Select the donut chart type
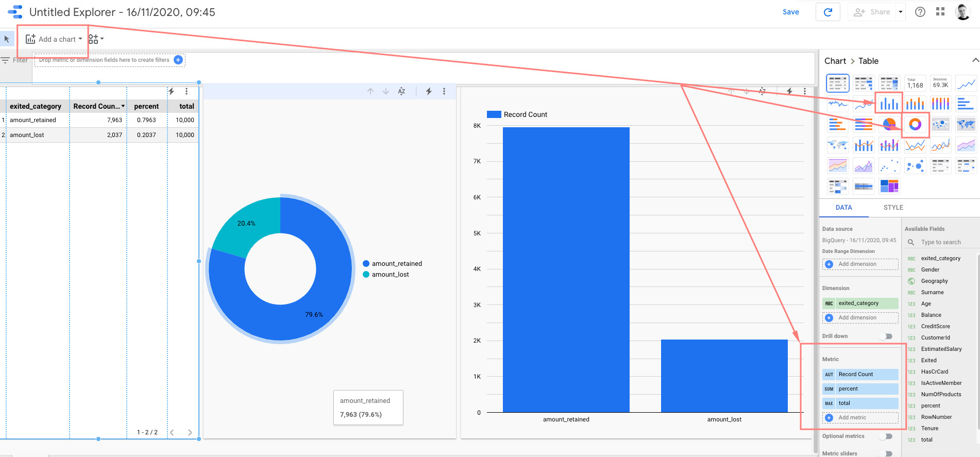980x457 pixels. coord(915,124)
